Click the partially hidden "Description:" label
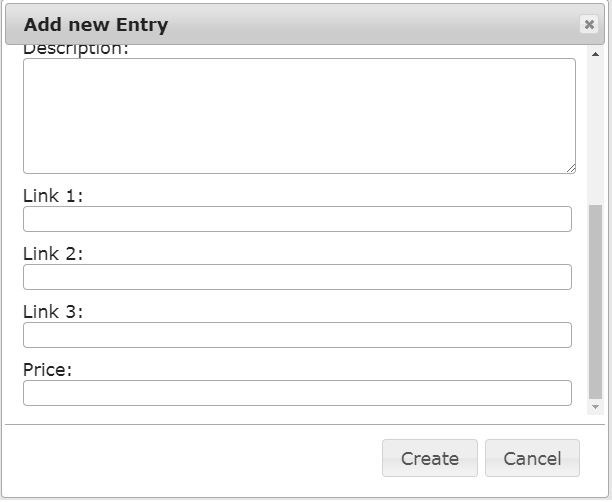This screenshot has width=612, height=502. coord(76,50)
